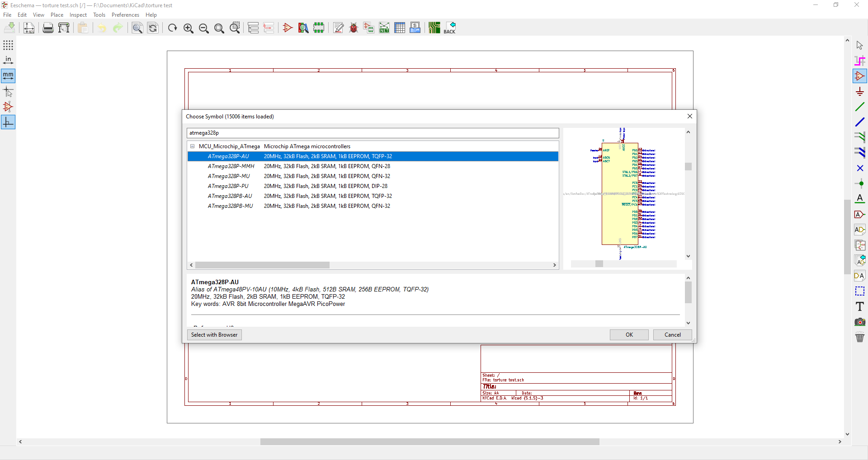Select the Place Junction tool
Image resolution: width=868 pixels, height=460 pixels.
[860, 183]
